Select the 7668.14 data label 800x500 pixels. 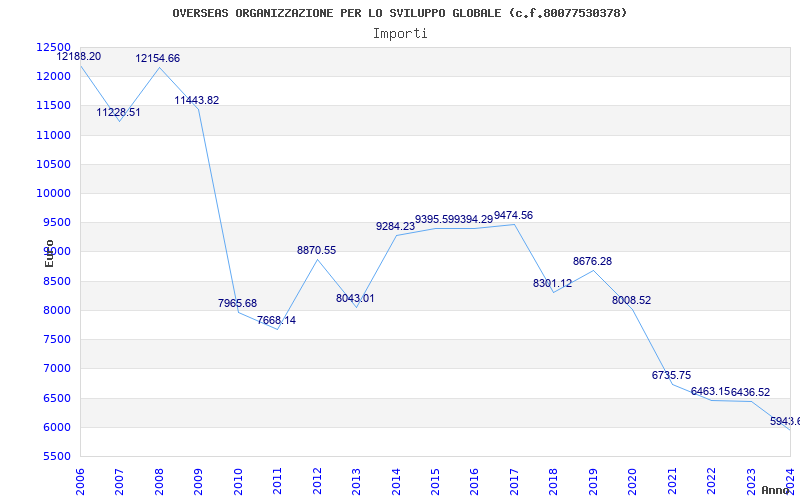[276, 320]
